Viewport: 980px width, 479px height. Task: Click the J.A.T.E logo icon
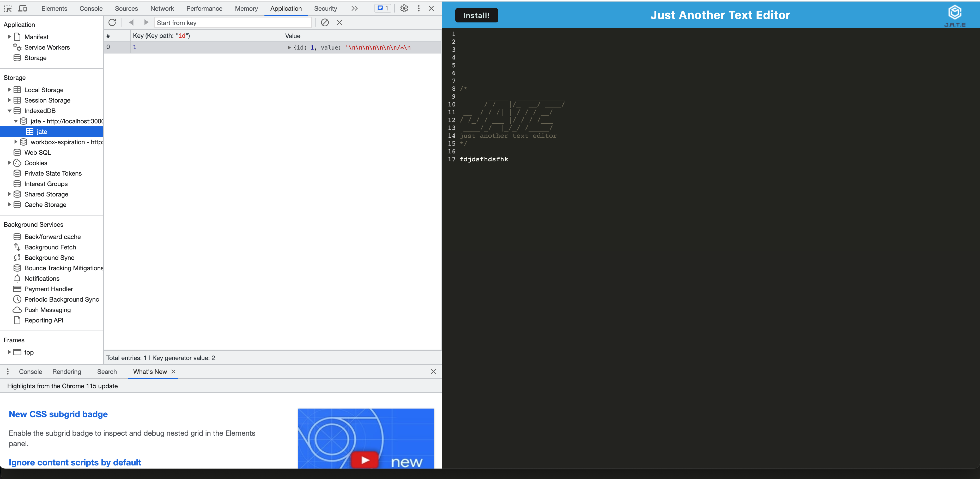pos(954,15)
